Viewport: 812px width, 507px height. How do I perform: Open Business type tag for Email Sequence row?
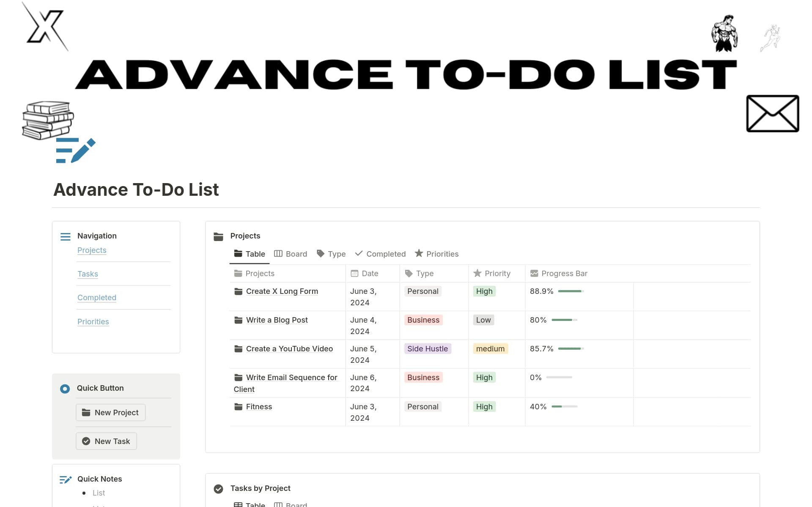(423, 378)
